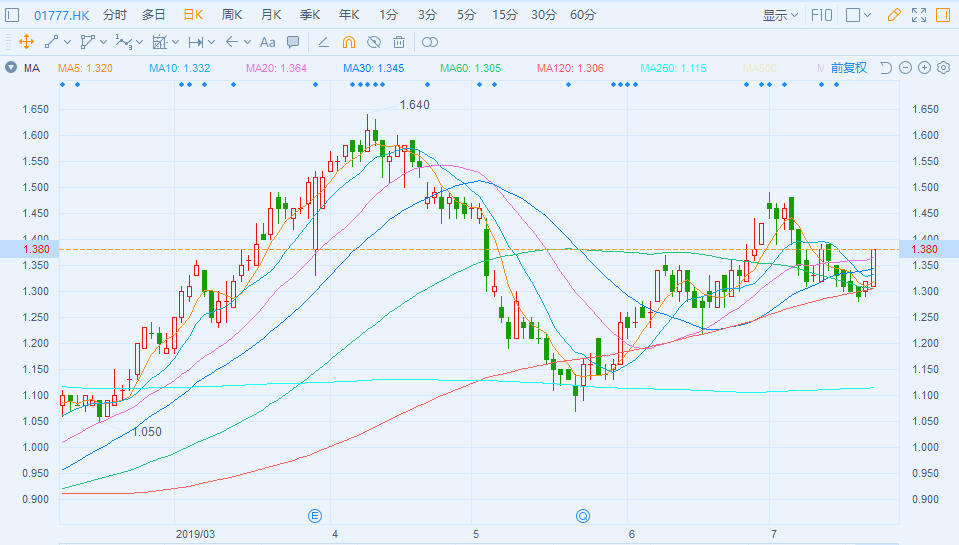Toggle the left sidebar panel icon

coord(12,15)
